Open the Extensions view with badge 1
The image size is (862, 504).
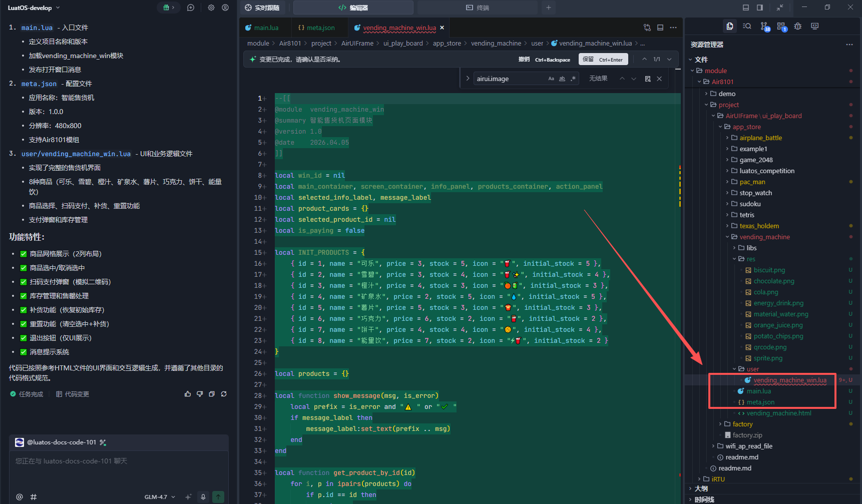[x=781, y=27]
